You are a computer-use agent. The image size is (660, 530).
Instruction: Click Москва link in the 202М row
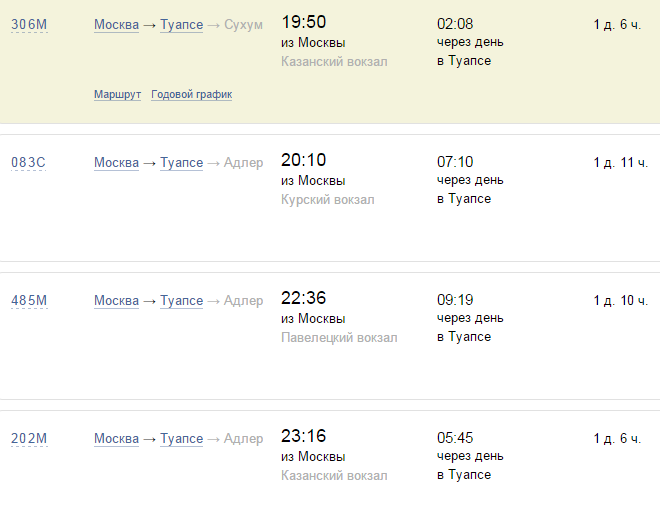click(116, 438)
